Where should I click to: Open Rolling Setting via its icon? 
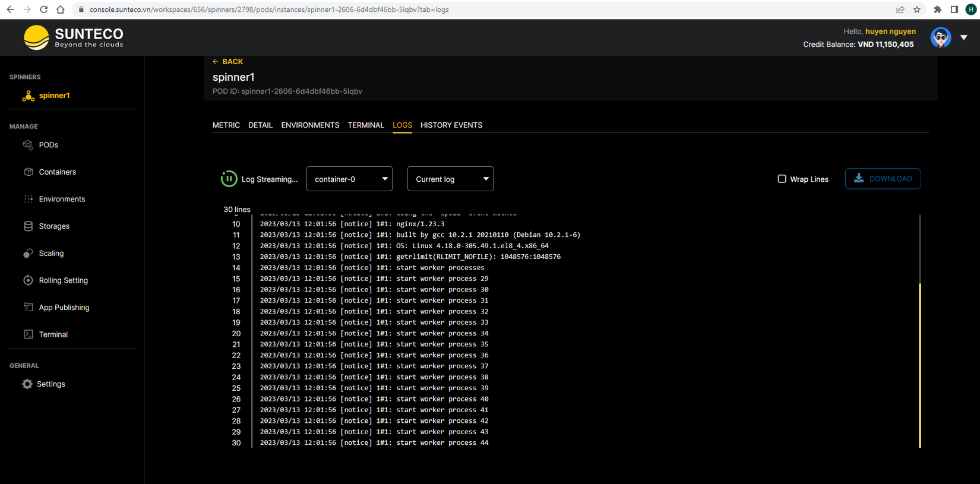28,280
